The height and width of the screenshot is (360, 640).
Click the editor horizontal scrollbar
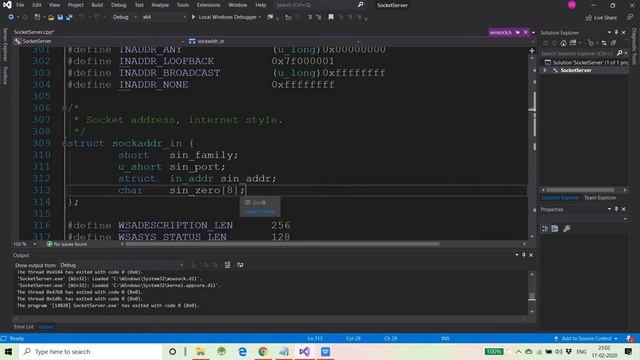(x=282, y=244)
